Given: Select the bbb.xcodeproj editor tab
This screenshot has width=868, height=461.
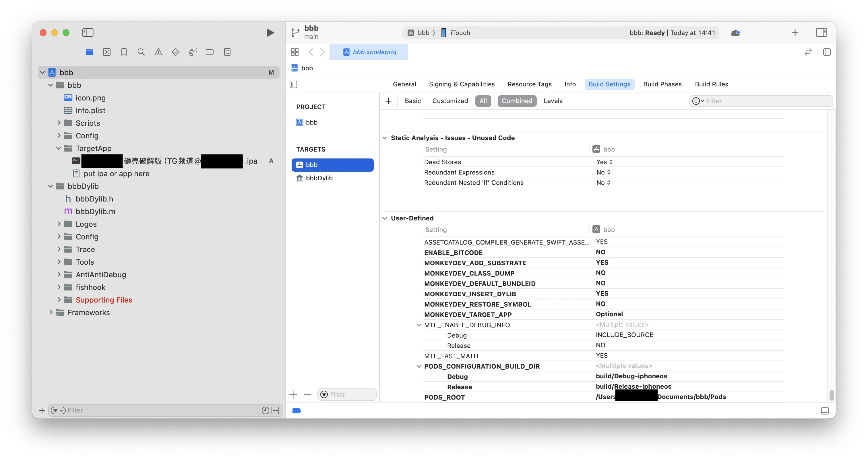Looking at the screenshot, I should pyautogui.click(x=369, y=52).
